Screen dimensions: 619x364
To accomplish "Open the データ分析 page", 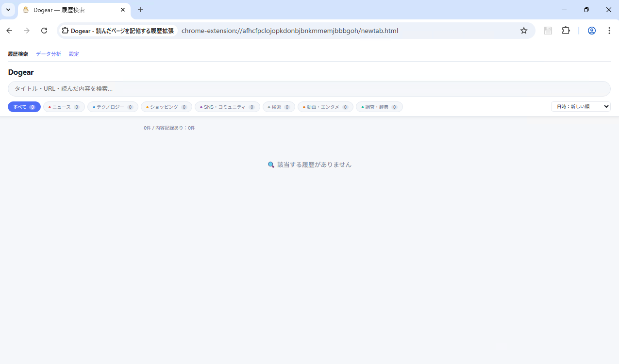I will (49, 54).
